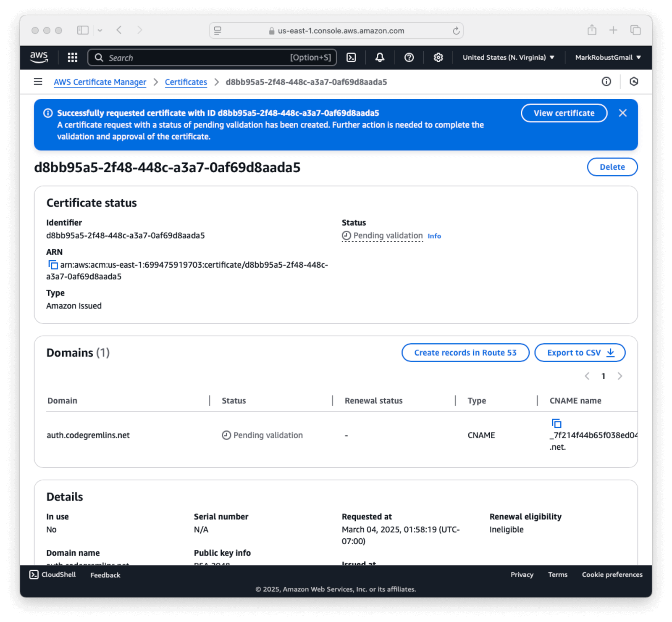Open the notifications bell
This screenshot has width=672, height=622.
(x=380, y=58)
